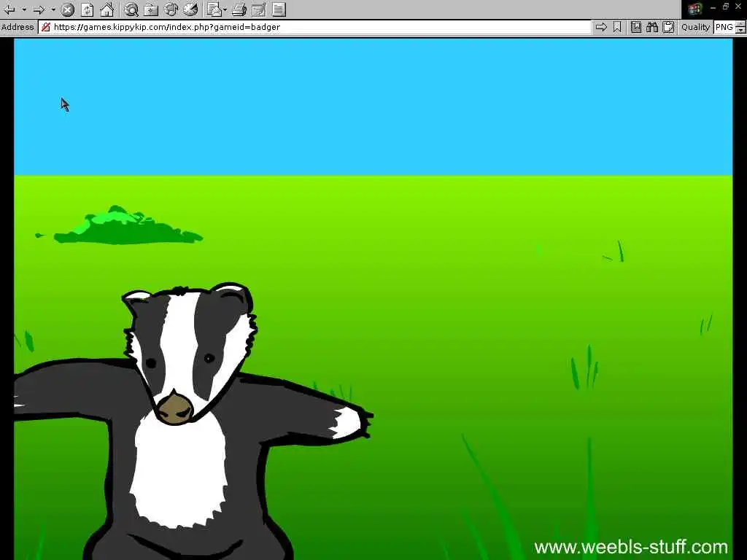Click the Quality label
The image size is (747, 560).
[x=695, y=27]
